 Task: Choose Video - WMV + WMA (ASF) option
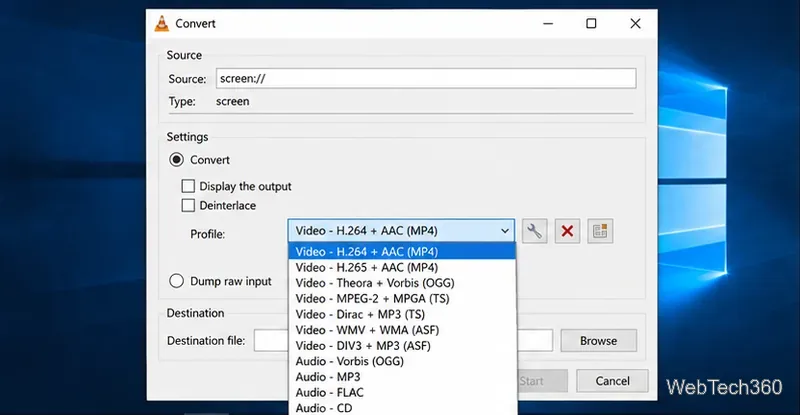coord(402,330)
